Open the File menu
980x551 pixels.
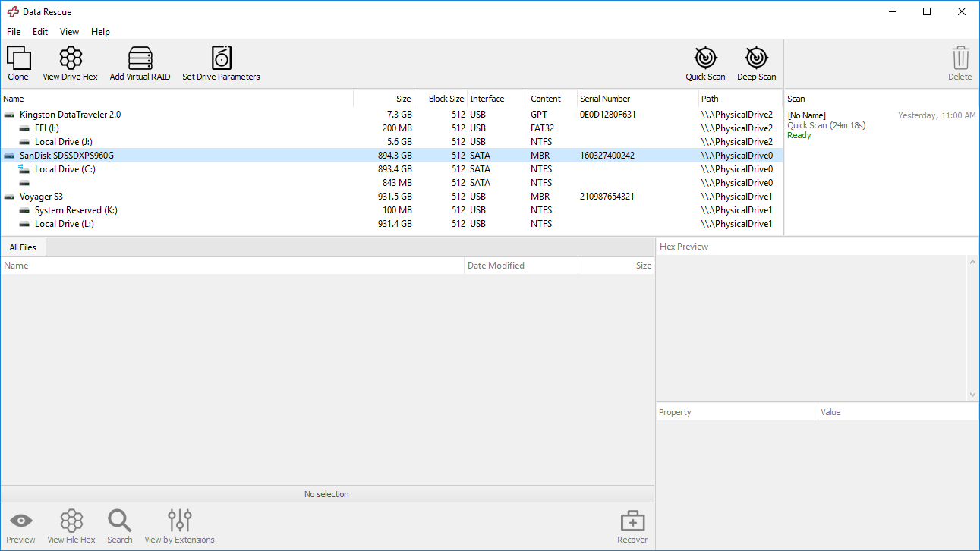(x=14, y=32)
